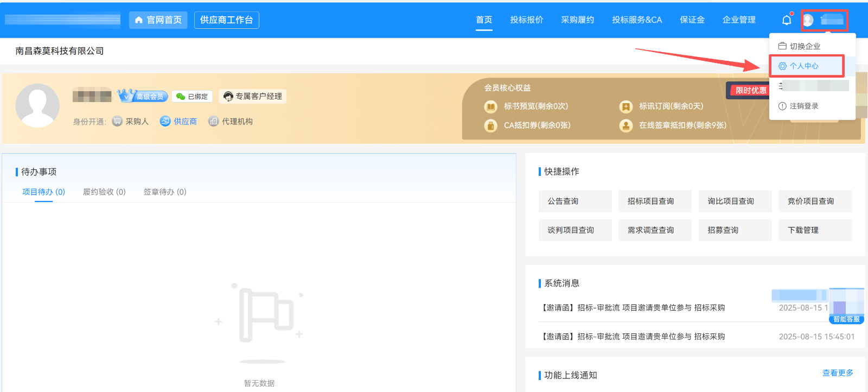Image resolution: width=868 pixels, height=392 pixels.
Task: Click the CA抵扣券 benefit icon
Action: [x=490, y=125]
